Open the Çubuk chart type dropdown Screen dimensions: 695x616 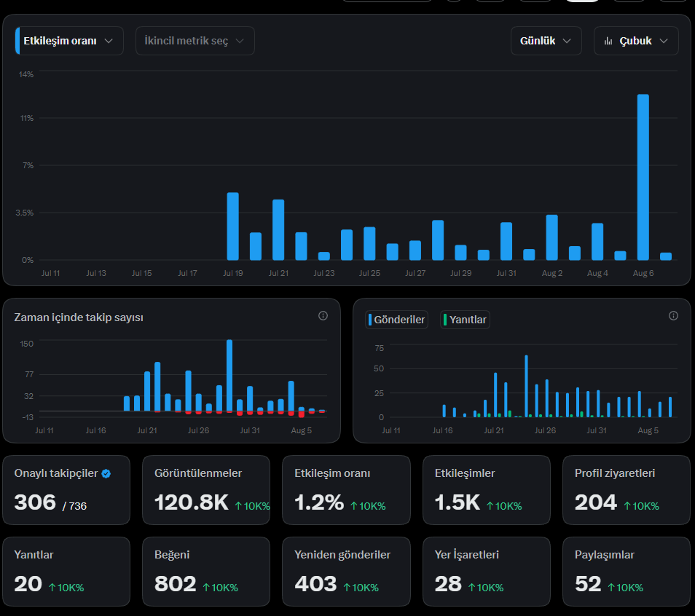pos(636,41)
